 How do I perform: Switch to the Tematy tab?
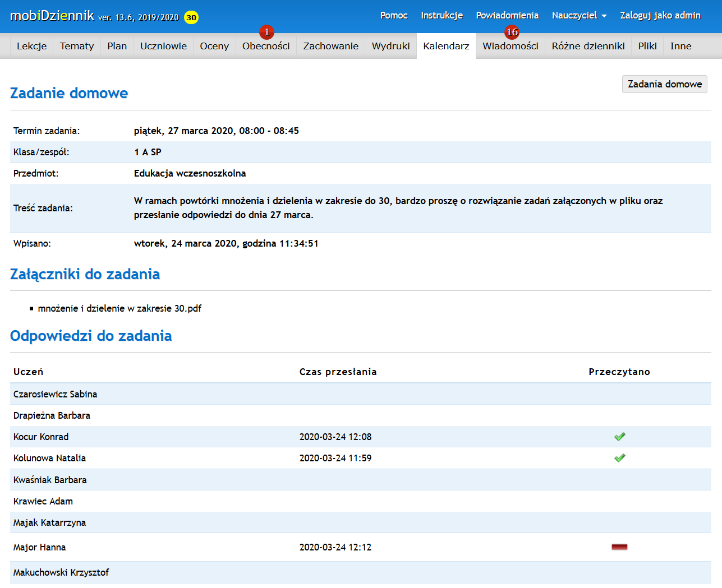tap(77, 46)
